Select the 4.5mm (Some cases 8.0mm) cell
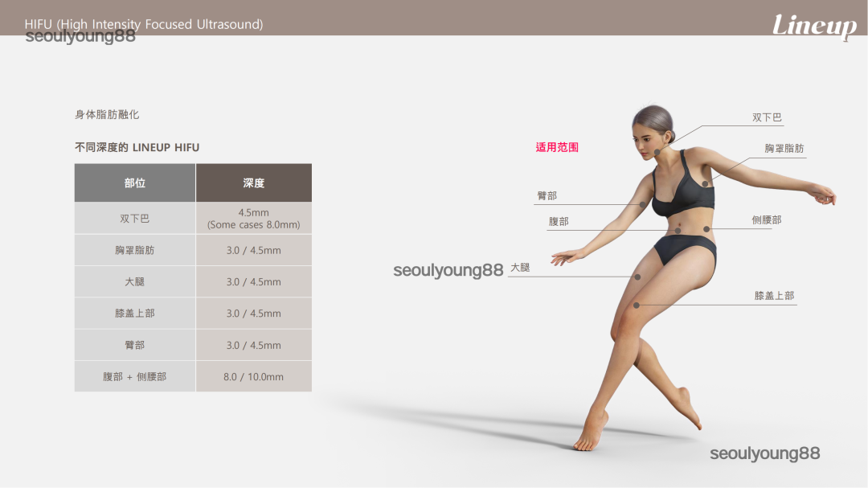The width and height of the screenshot is (868, 488). click(254, 218)
